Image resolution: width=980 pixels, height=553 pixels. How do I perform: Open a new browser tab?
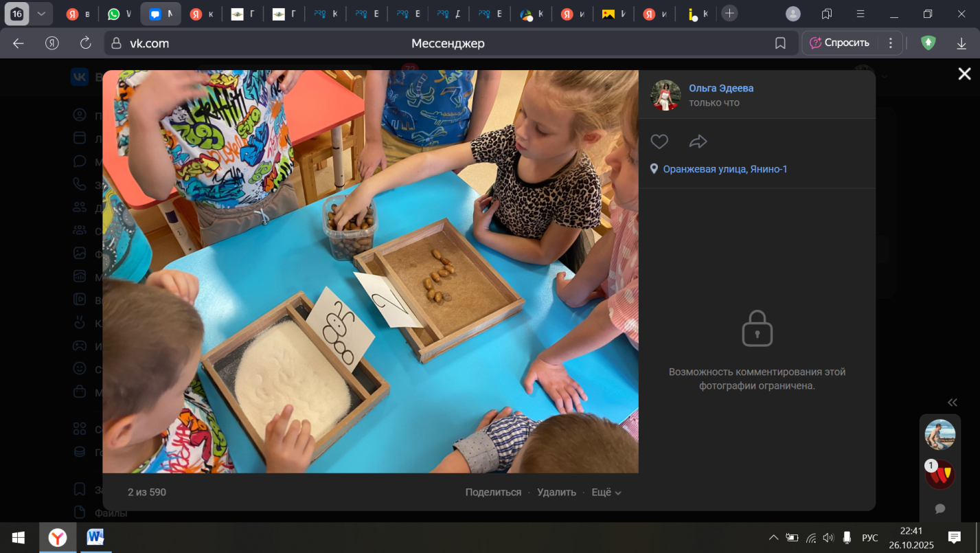coord(729,14)
